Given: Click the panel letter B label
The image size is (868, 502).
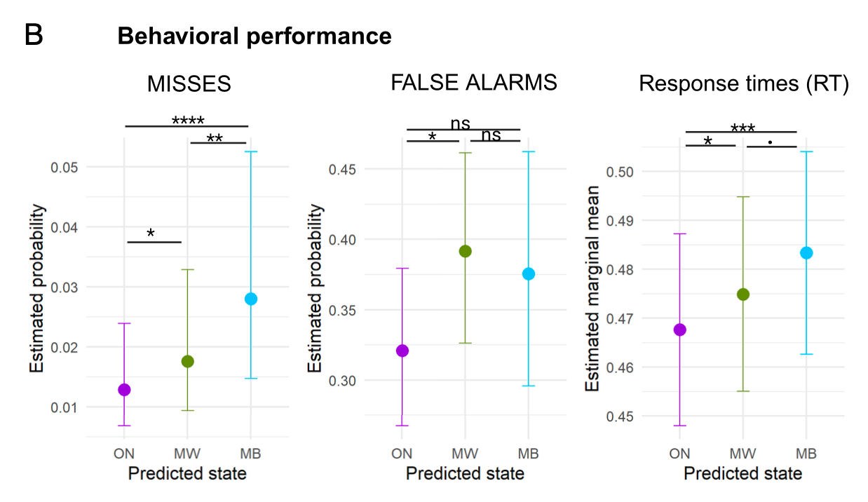Looking at the screenshot, I should tap(34, 35).
